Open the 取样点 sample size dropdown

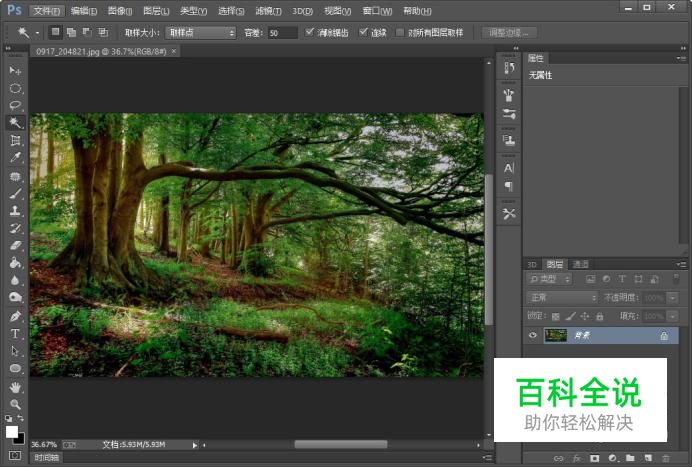click(200, 32)
